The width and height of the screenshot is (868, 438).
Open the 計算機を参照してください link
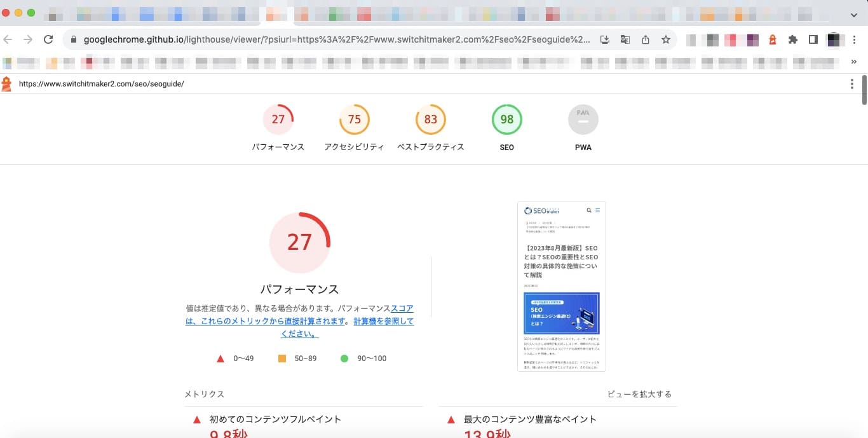click(383, 322)
